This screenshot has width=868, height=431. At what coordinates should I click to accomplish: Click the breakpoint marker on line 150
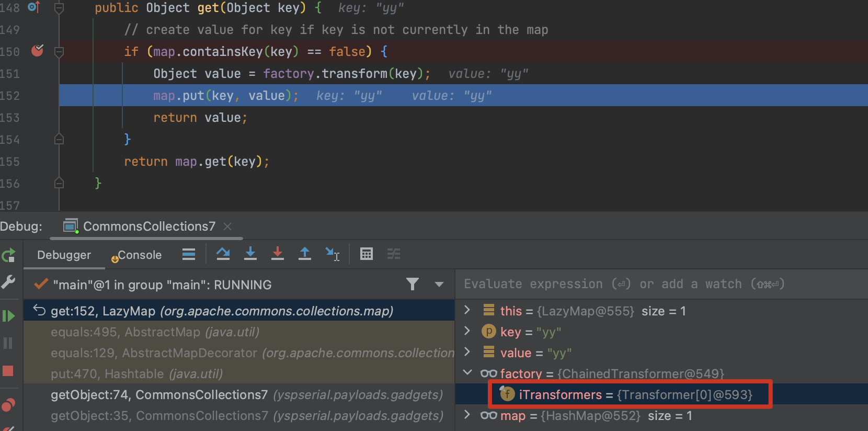coord(38,51)
